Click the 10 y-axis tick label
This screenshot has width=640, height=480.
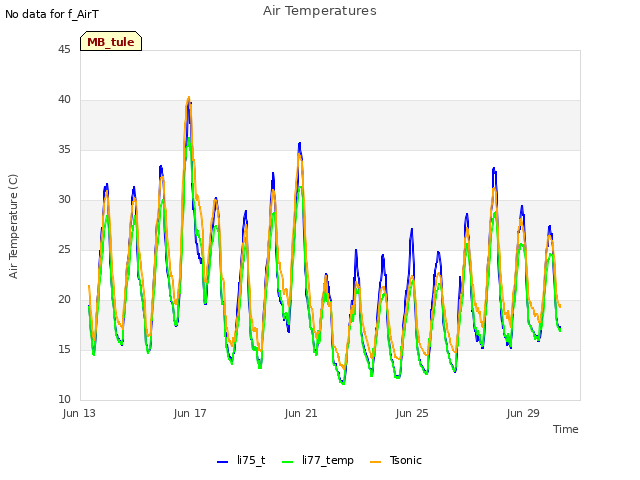pyautogui.click(x=64, y=400)
